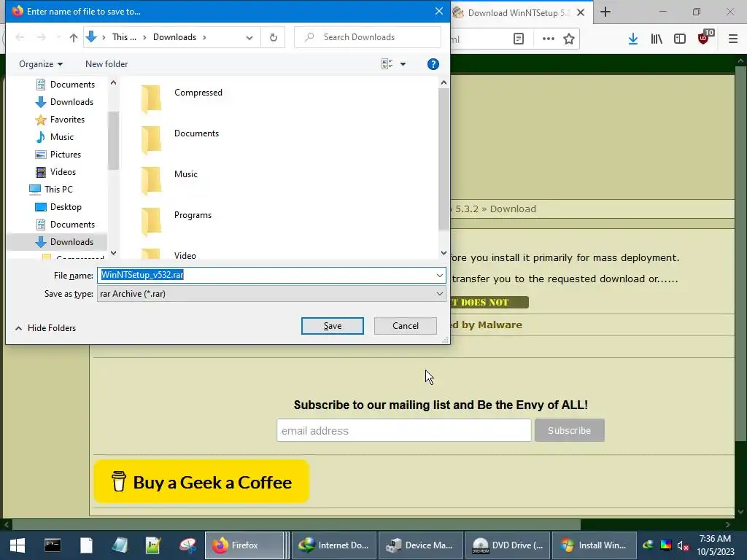
Task: Switch to Internet Download Manager taskbar item
Action: (334, 545)
